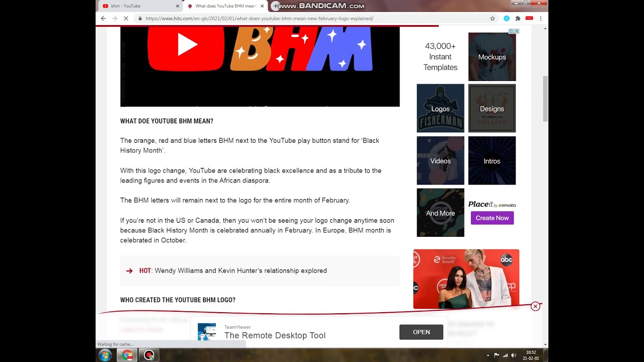Click heading 'WHAT DOE YOUTUBE BHM MEAN?'

[x=167, y=121]
